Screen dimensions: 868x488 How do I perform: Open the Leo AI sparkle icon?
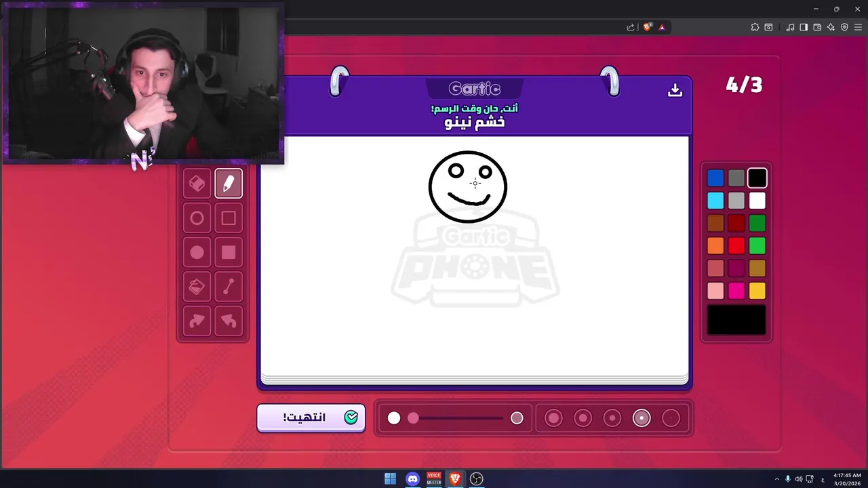click(x=831, y=27)
